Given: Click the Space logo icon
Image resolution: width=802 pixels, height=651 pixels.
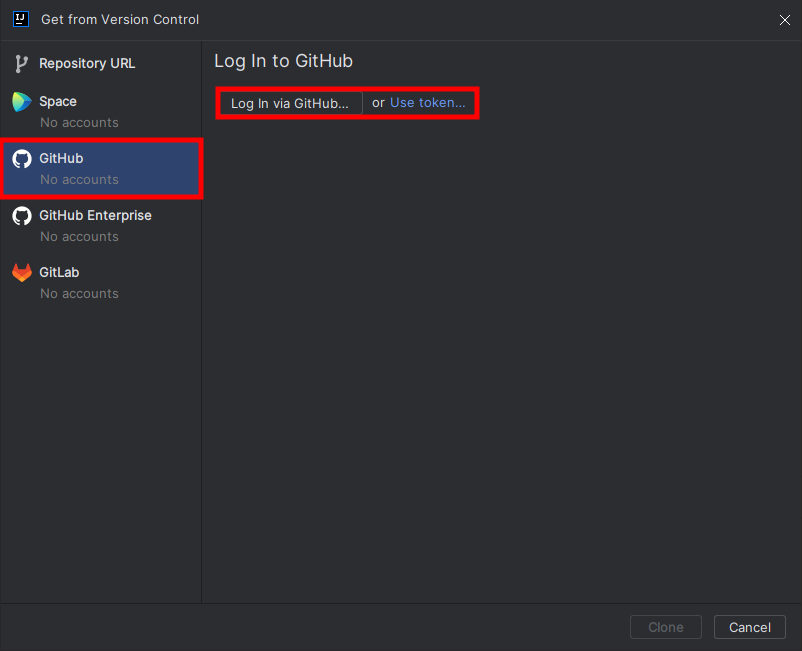Looking at the screenshot, I should [21, 102].
